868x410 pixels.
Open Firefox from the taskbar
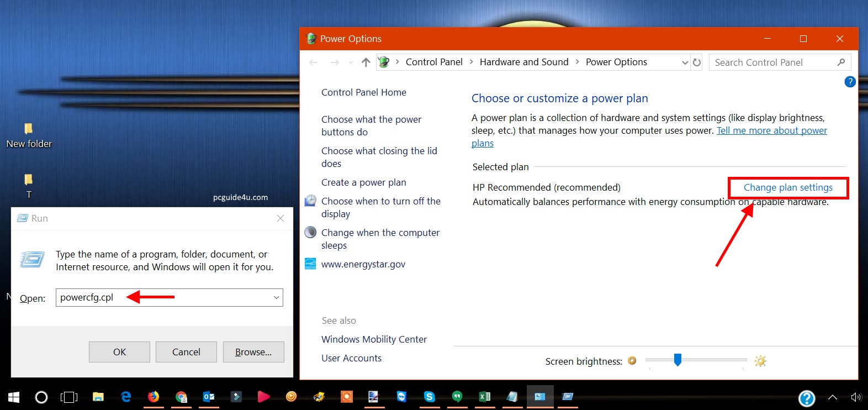pos(154,397)
